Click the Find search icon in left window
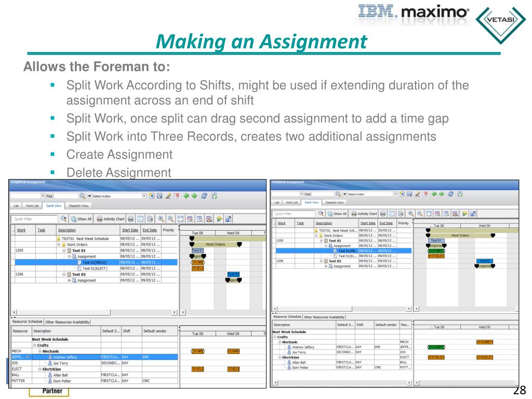 (x=82, y=196)
